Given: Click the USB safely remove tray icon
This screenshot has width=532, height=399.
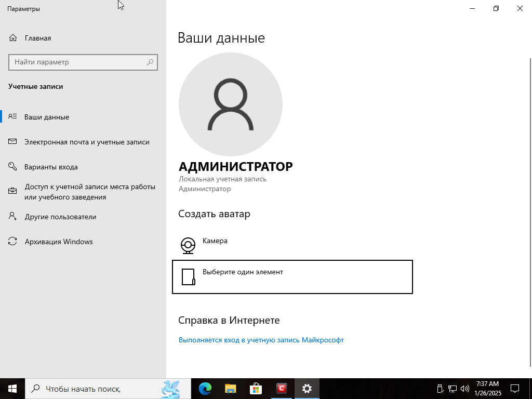Looking at the screenshot, I should tap(440, 389).
